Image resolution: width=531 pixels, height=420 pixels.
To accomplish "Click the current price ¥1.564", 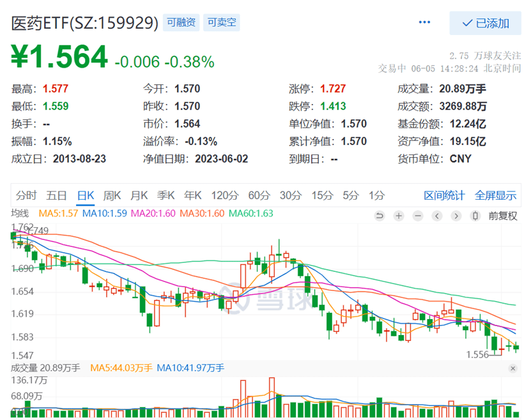I will (59, 56).
